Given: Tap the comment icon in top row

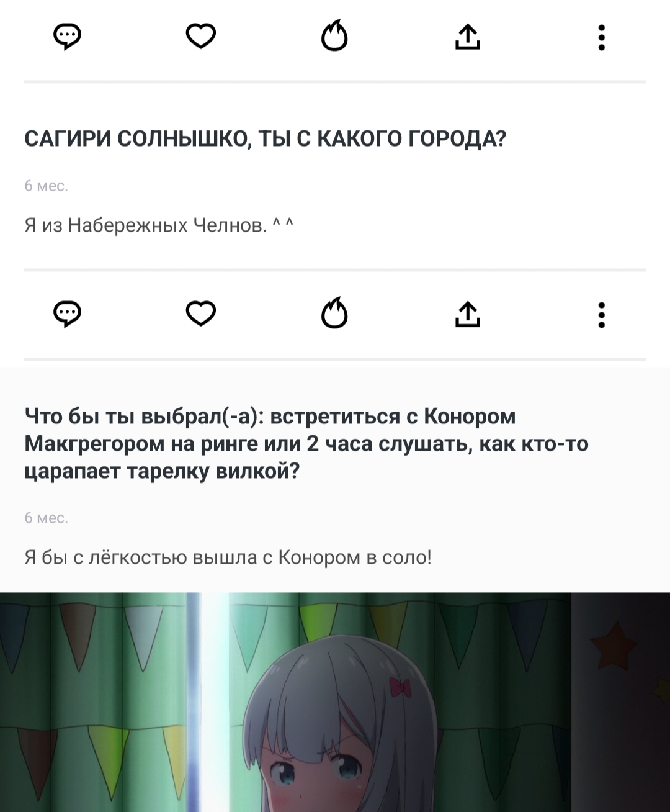Looking at the screenshot, I should 68,37.
